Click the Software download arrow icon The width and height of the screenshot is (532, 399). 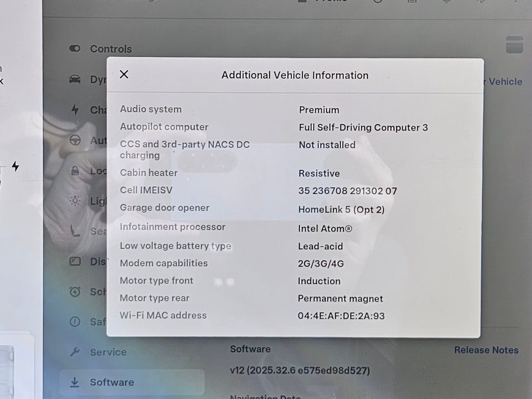click(75, 382)
